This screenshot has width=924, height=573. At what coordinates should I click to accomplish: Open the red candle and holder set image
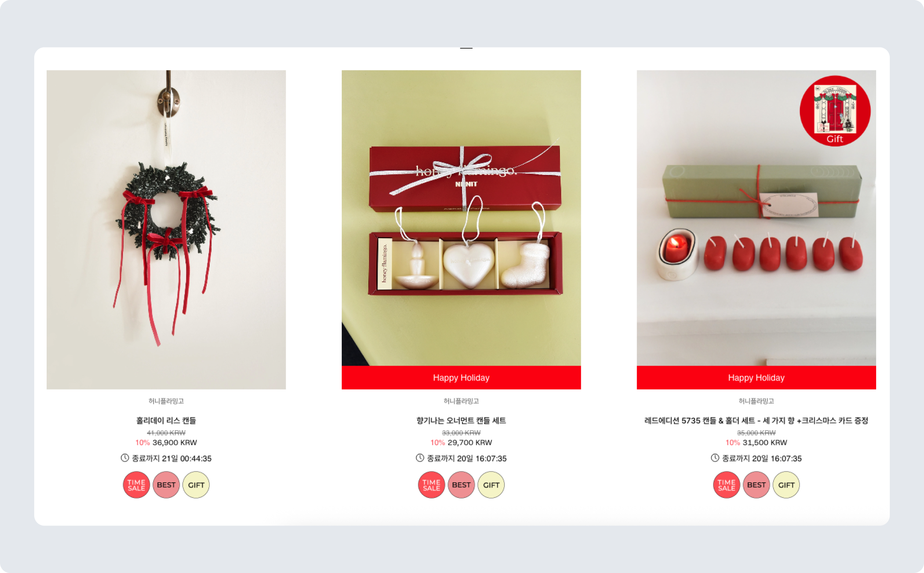(x=756, y=218)
